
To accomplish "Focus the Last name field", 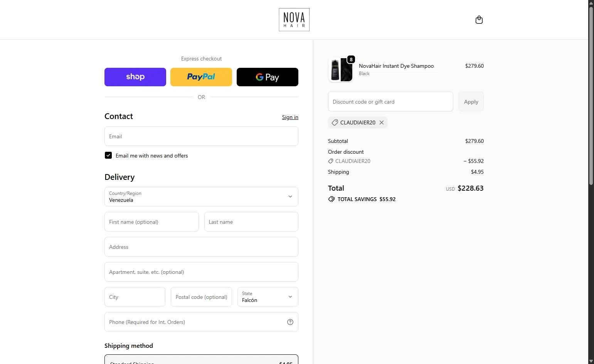I will click(251, 222).
